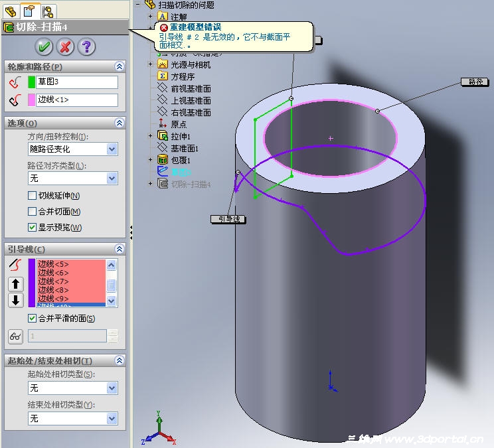Expand the 切除-扫描4 feature node
This screenshot has width=494, height=448.
(x=150, y=183)
